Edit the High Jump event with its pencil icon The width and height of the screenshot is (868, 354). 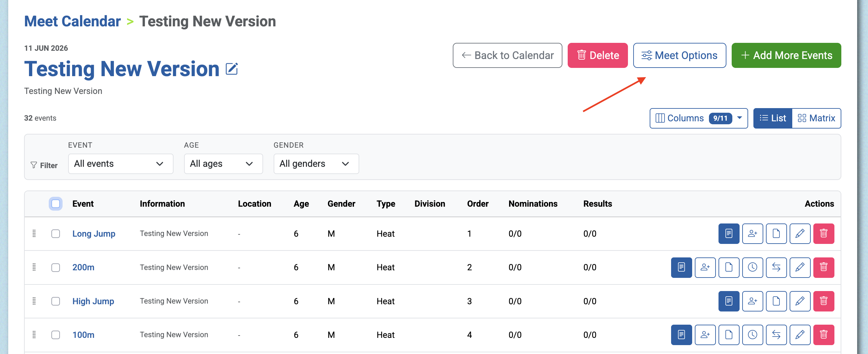(800, 301)
